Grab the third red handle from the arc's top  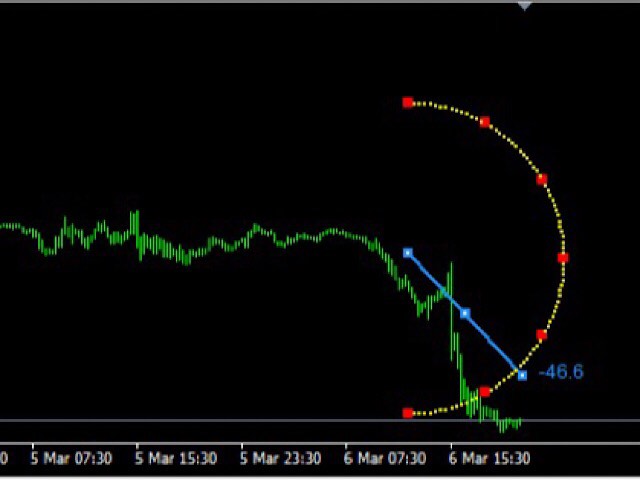[x=542, y=179]
